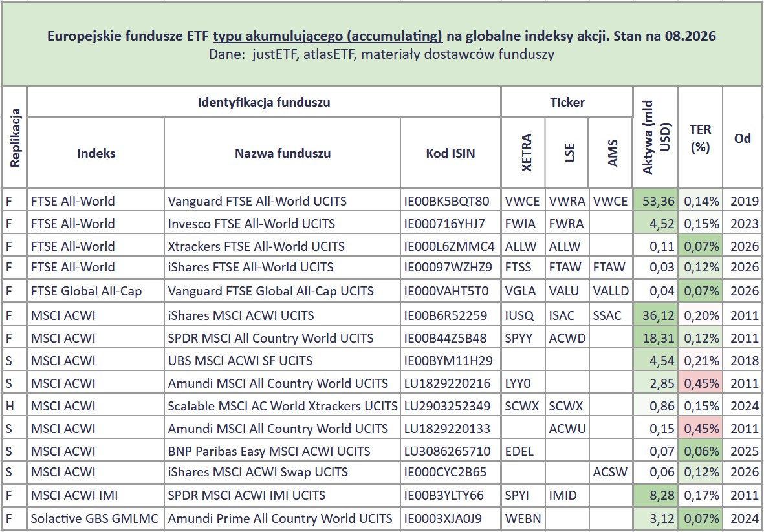
Task: Select replication type H cell
Action: pos(14,405)
